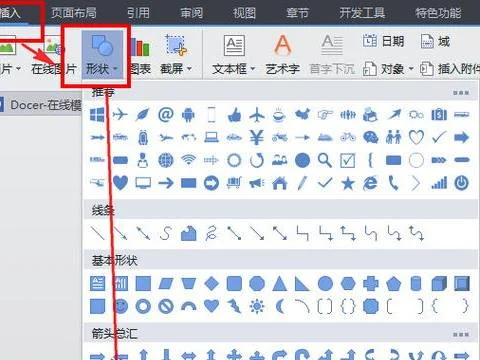This screenshot has width=480, height=360.
Task: Open the 特色功能 tab
Action: coord(438,13)
